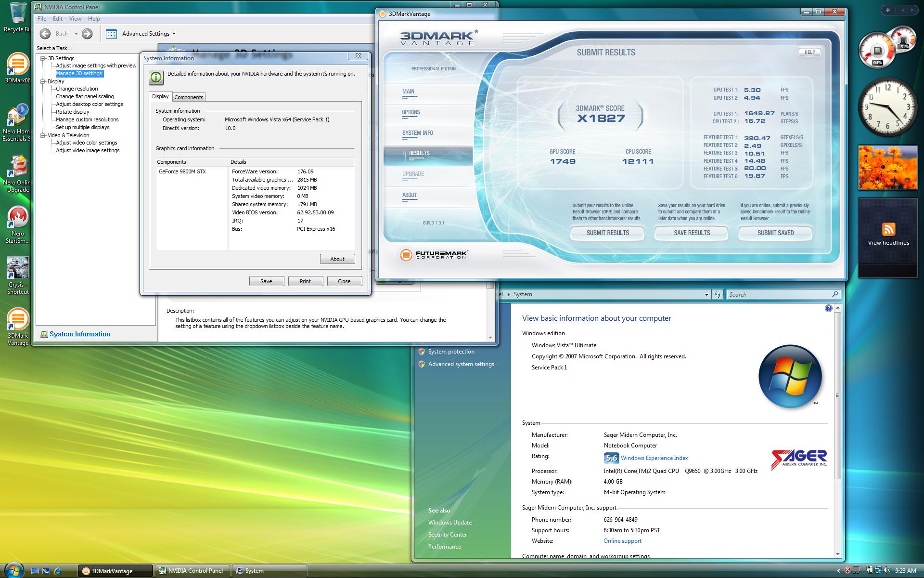Open Help menu in NVIDIA Control Panel

click(x=94, y=19)
